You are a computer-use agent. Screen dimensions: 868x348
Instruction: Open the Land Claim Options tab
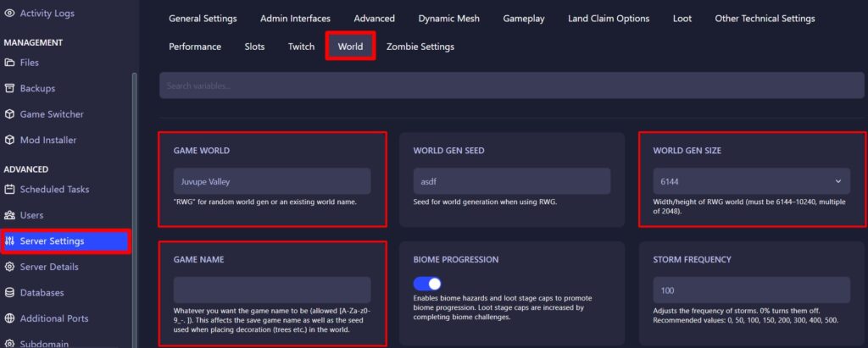(610, 19)
